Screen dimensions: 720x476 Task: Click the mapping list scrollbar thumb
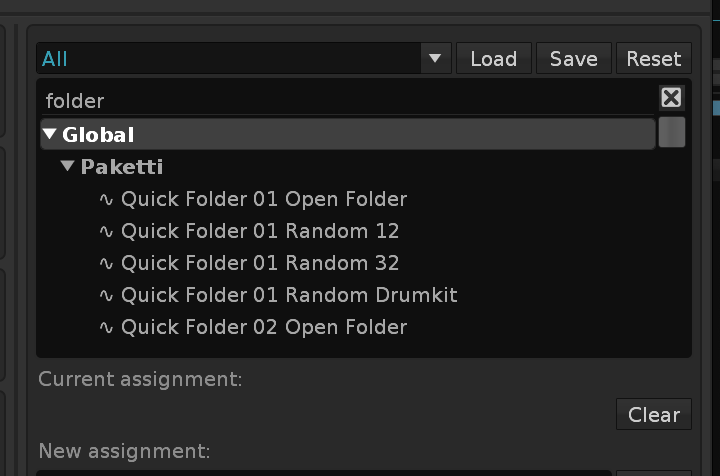click(x=672, y=133)
